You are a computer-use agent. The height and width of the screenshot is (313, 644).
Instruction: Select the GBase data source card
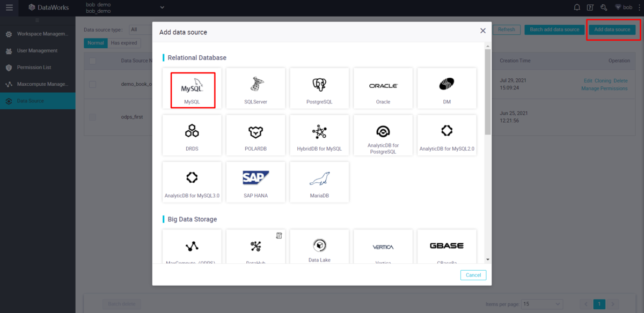(447, 247)
